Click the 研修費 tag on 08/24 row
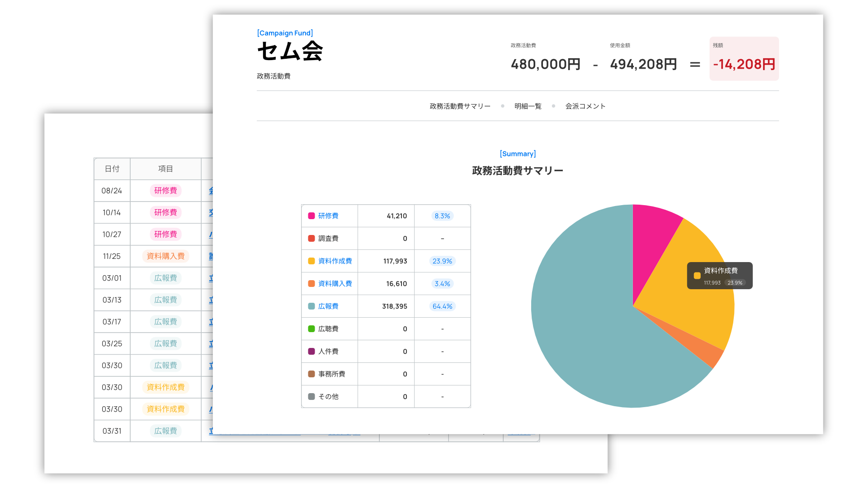 click(165, 191)
